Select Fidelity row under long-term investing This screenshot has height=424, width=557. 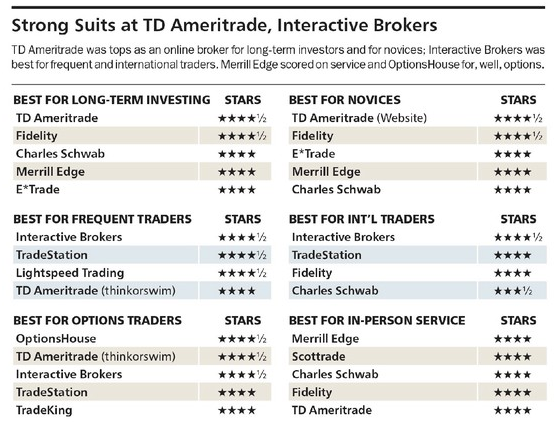(x=142, y=136)
